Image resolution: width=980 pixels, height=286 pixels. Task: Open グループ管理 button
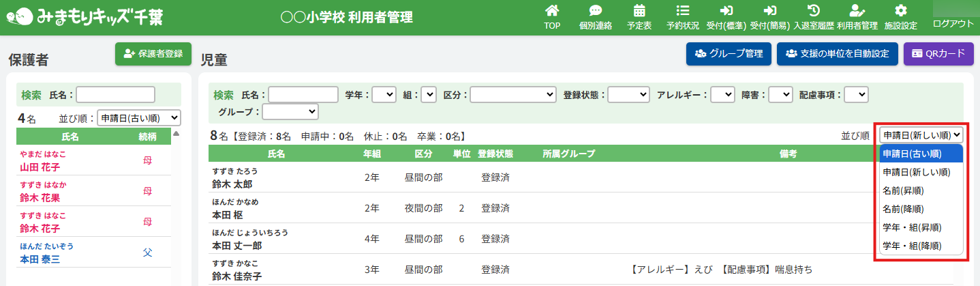[x=729, y=53]
